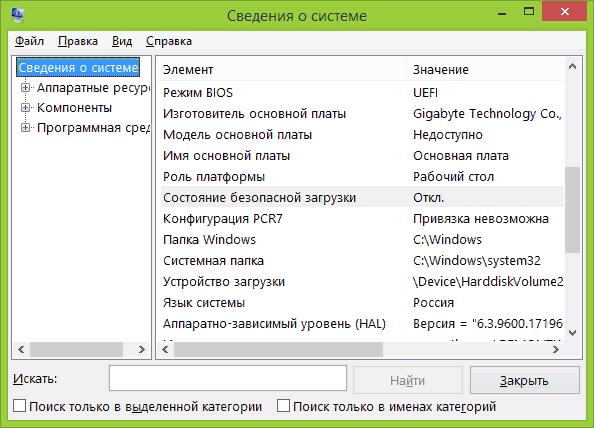Click the Искать search input field
The width and height of the screenshot is (594, 428).
(x=228, y=378)
